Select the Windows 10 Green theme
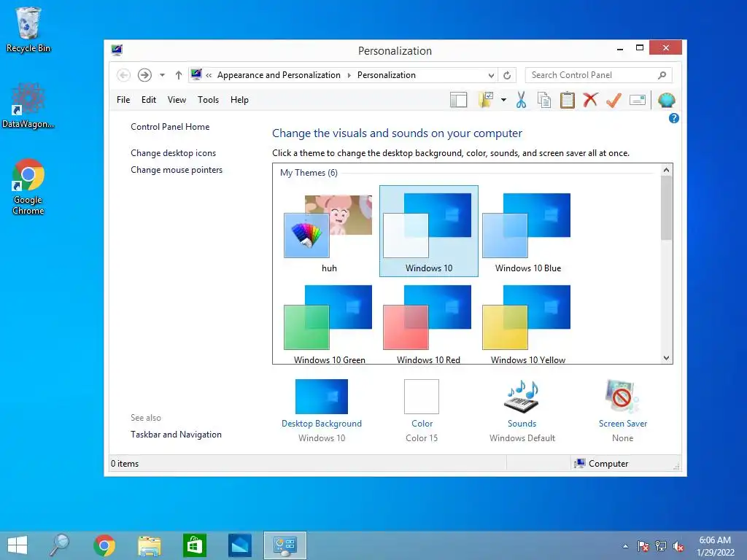 click(x=328, y=323)
